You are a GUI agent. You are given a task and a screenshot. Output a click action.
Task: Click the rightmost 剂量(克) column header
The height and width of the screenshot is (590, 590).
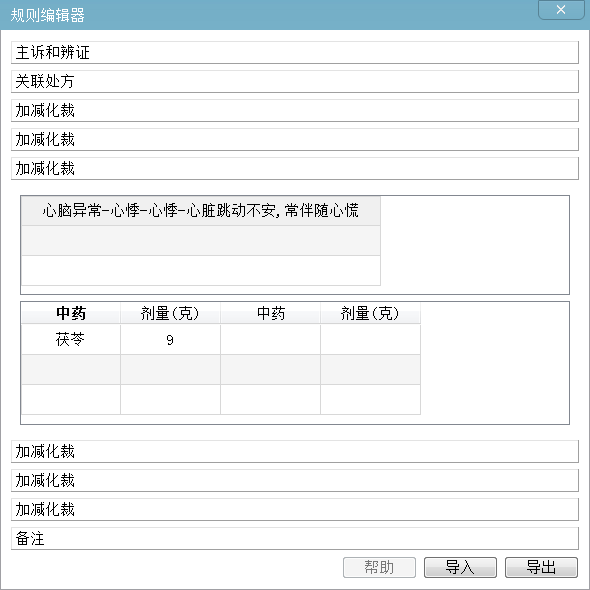(x=370, y=313)
